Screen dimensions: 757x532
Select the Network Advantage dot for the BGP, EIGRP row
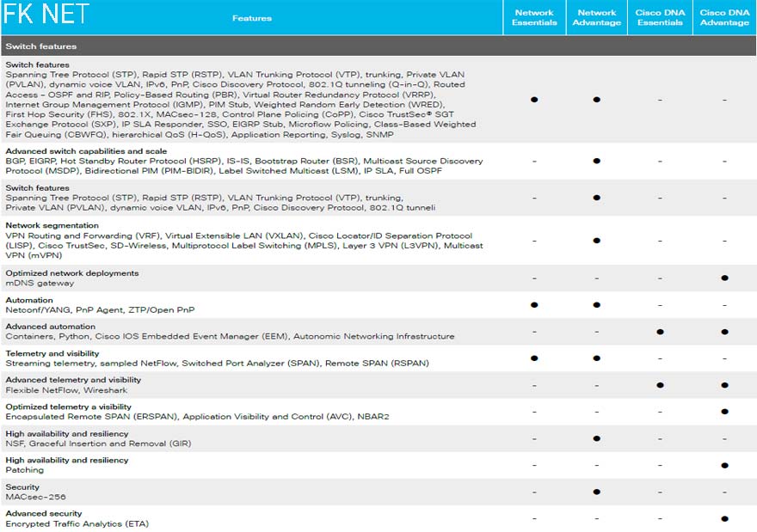(597, 161)
